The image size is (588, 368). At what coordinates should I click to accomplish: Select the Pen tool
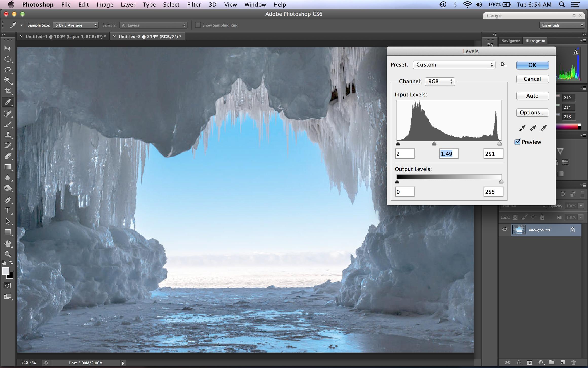8,200
